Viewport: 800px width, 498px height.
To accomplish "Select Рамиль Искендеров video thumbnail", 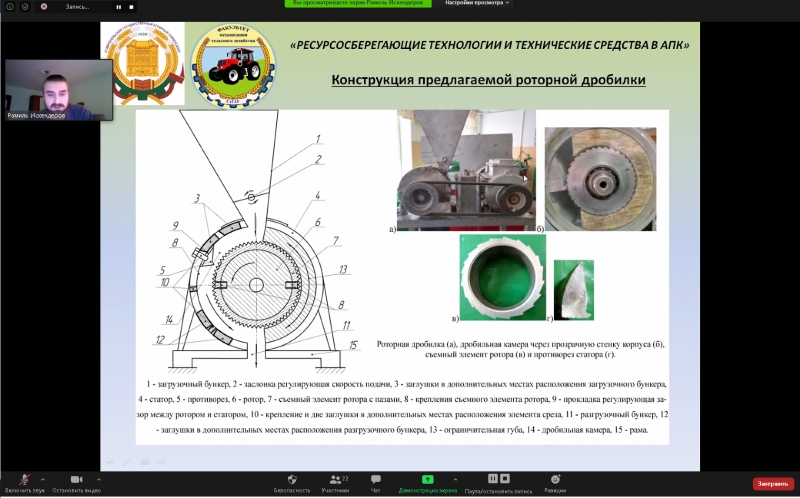I will tap(59, 90).
